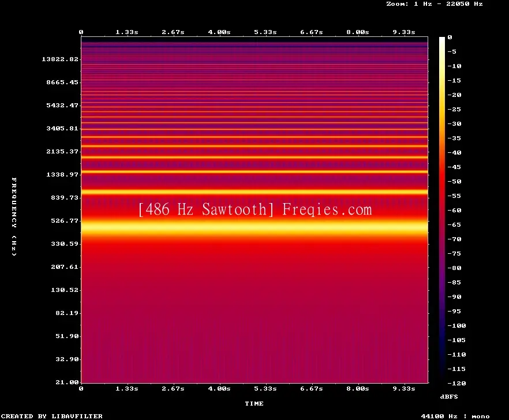Click the 44100 Hz : mono text

click(455, 416)
